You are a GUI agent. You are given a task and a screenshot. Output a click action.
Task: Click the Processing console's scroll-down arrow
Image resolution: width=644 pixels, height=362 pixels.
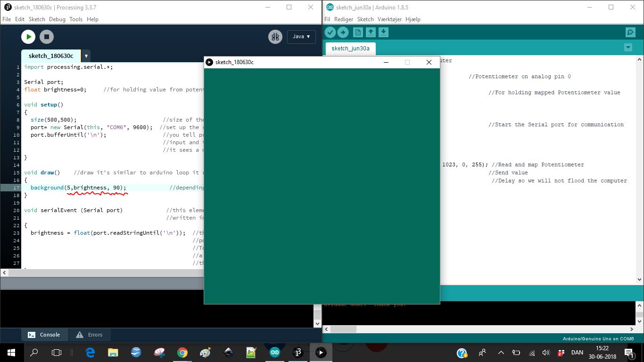[x=317, y=323]
